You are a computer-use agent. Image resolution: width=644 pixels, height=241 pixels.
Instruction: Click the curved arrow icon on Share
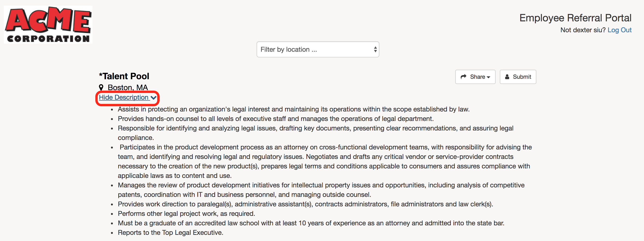[x=464, y=77]
